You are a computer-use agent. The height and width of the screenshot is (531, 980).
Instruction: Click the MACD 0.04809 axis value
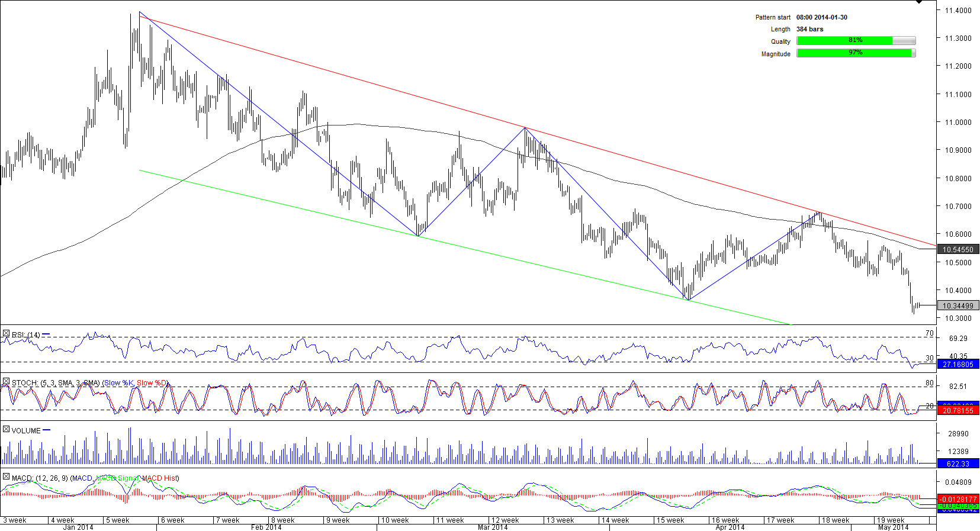pyautogui.click(x=958, y=482)
